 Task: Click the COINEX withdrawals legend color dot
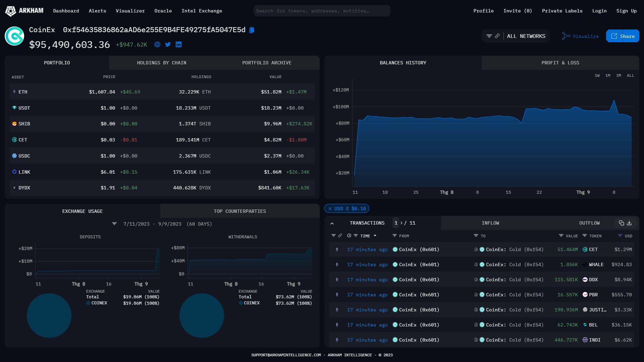click(241, 303)
